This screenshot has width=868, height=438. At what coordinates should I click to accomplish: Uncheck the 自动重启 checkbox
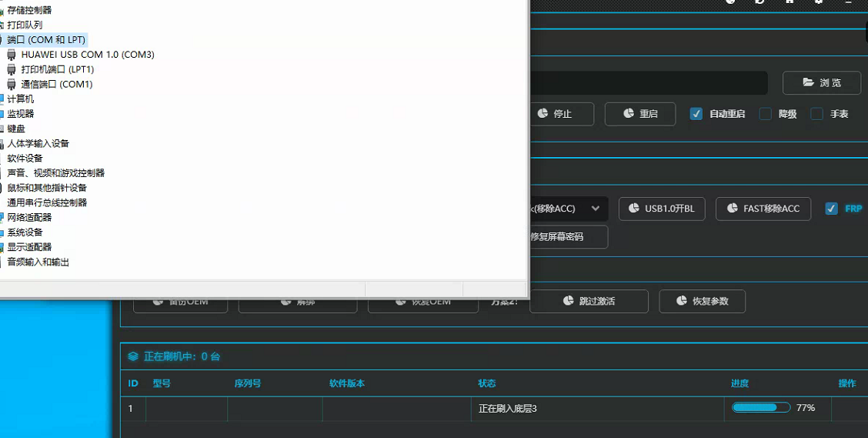[x=696, y=114]
